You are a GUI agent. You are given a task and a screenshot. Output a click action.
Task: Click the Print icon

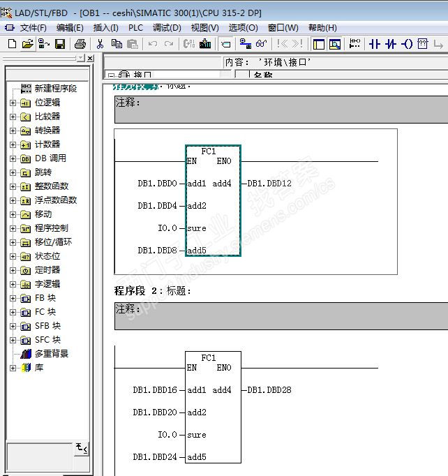[x=80, y=44]
